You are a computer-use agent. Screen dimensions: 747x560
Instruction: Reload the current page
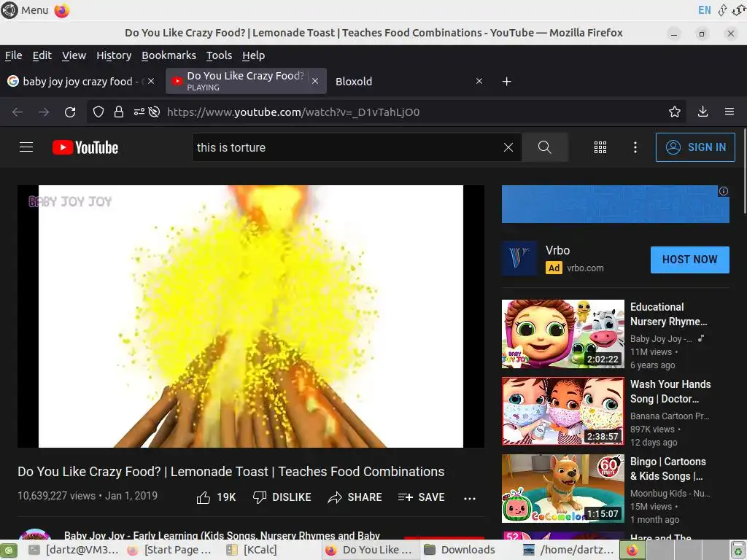[x=70, y=112]
